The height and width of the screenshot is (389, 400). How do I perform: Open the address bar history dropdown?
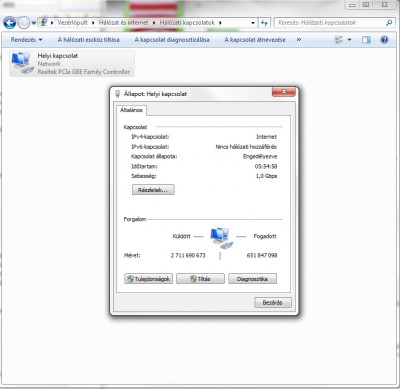tap(253, 23)
